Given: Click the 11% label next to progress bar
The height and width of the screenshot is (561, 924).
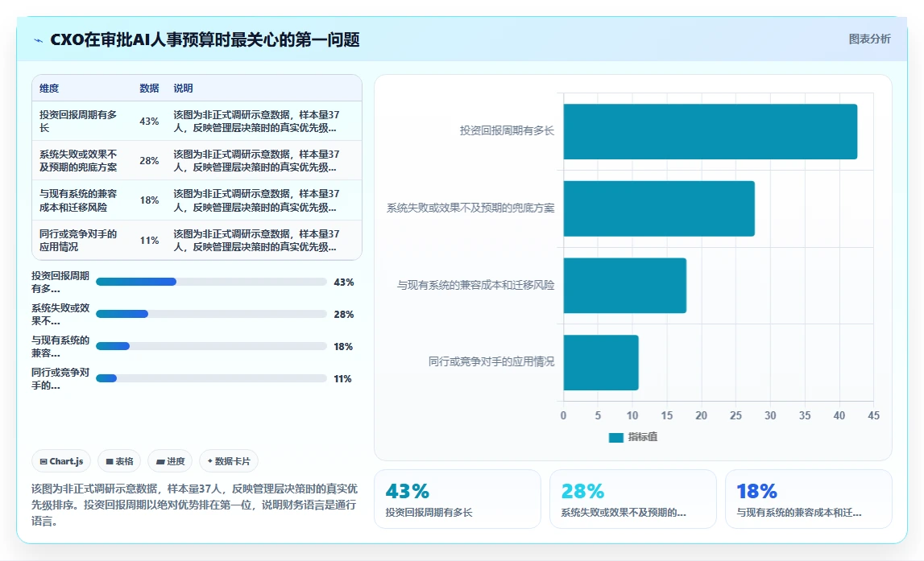Looking at the screenshot, I should pyautogui.click(x=342, y=378).
